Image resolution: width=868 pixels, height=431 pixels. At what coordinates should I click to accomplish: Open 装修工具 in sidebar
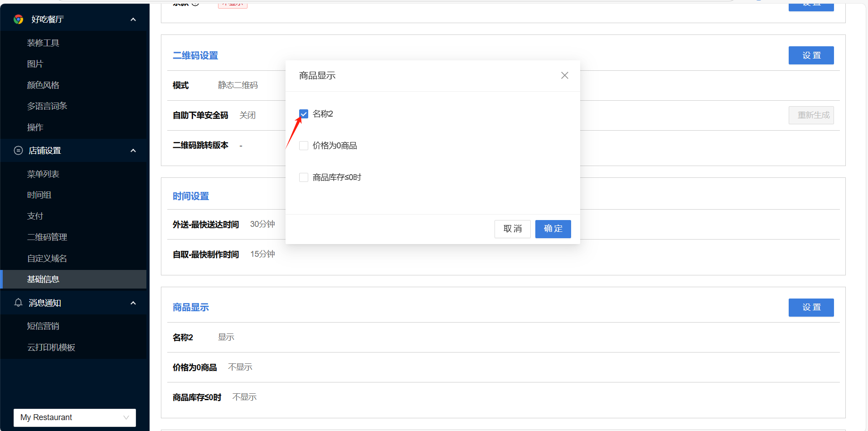[43, 43]
